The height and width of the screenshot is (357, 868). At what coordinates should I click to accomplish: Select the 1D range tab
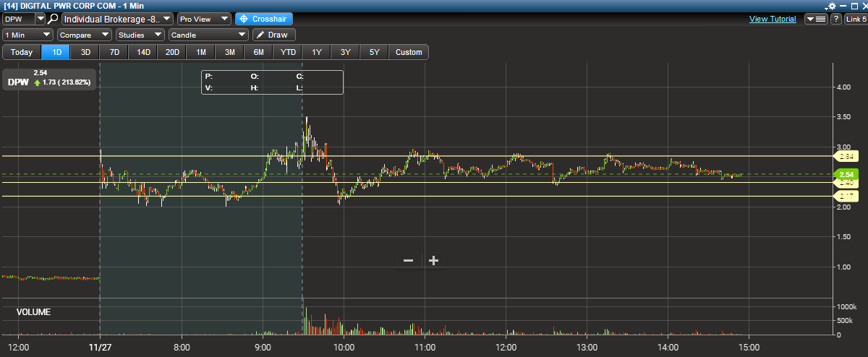coord(56,52)
